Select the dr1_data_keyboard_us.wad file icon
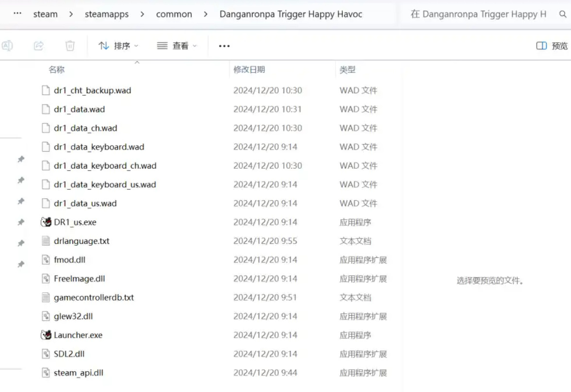 pyautogui.click(x=46, y=185)
